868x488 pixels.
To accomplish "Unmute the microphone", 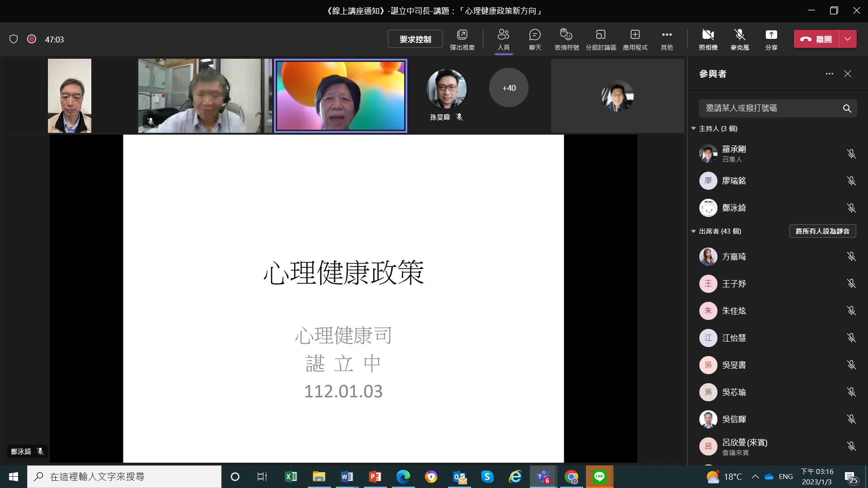I will [x=740, y=39].
